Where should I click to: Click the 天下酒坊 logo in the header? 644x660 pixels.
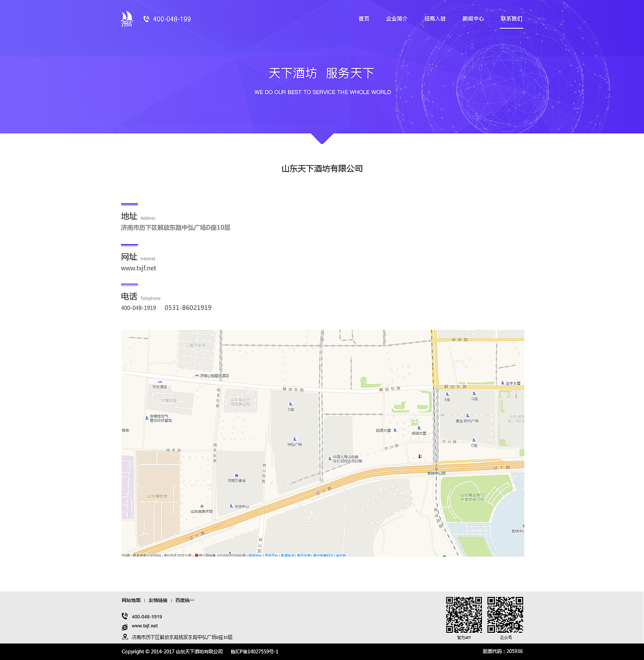pyautogui.click(x=126, y=19)
